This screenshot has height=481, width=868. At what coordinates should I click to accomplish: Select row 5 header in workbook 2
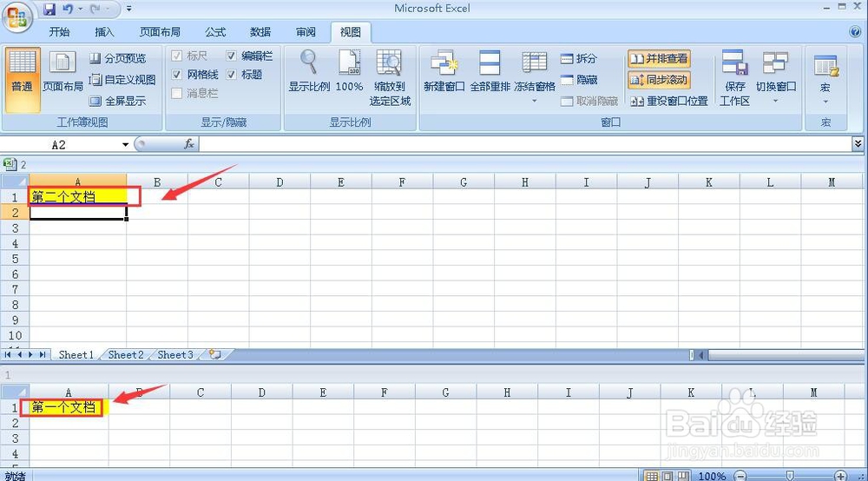pyautogui.click(x=15, y=259)
